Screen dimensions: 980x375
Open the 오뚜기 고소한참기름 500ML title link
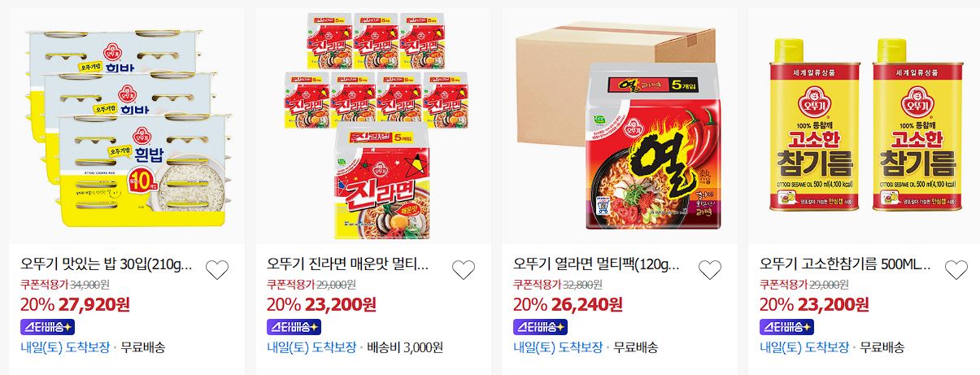[845, 265]
